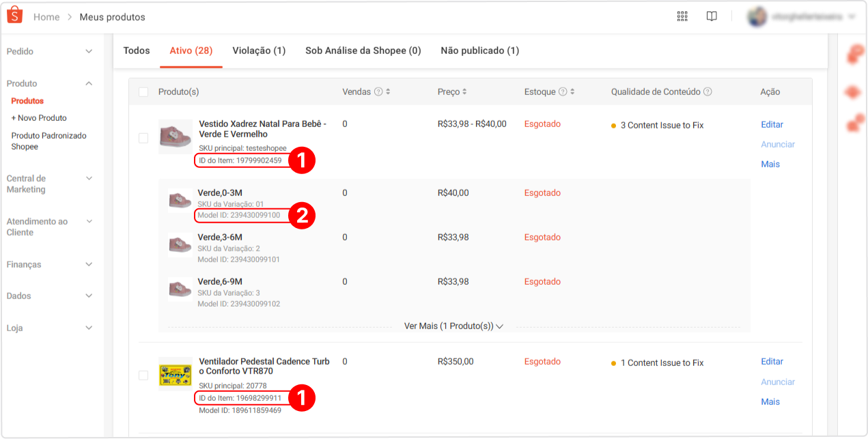Switch to the Todos tab
Viewport: 868px width, 439px height.
[x=137, y=51]
